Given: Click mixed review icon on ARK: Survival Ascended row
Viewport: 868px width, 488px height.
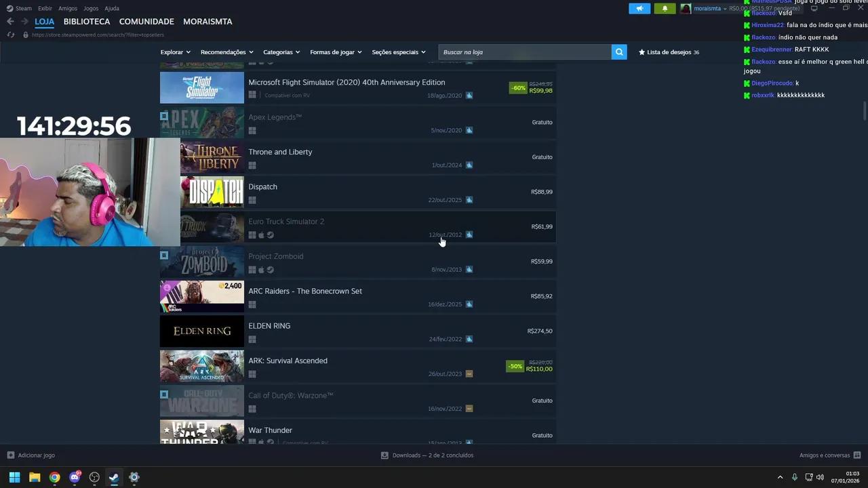Looking at the screenshot, I should [469, 374].
